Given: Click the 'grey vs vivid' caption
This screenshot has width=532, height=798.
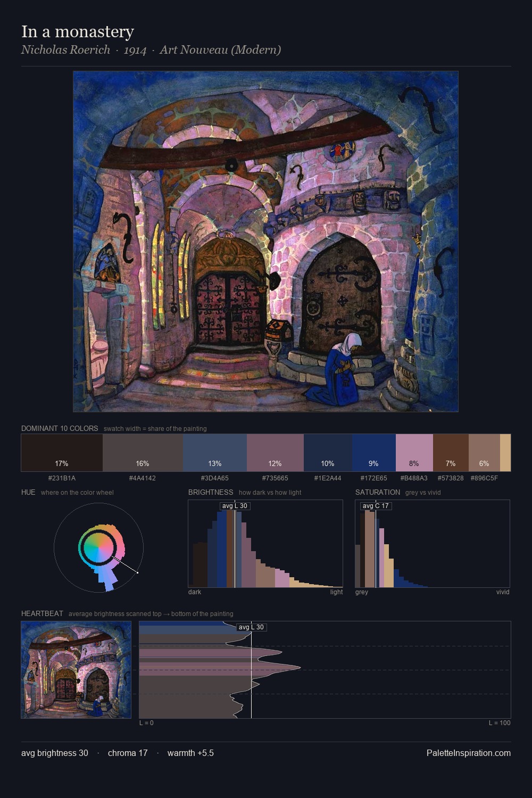Looking at the screenshot, I should [x=423, y=492].
